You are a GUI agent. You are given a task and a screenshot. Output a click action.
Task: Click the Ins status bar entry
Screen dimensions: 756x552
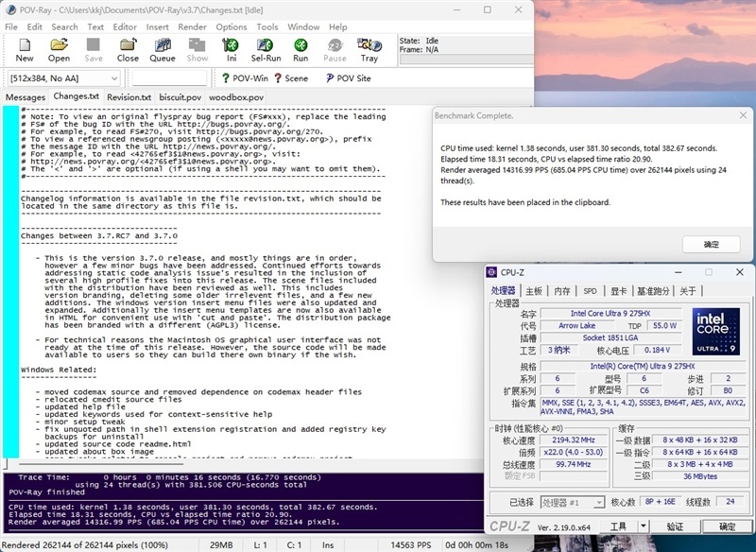328,545
